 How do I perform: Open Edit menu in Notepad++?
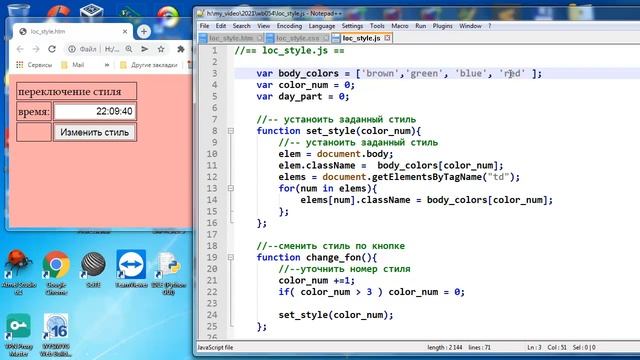pos(221,26)
